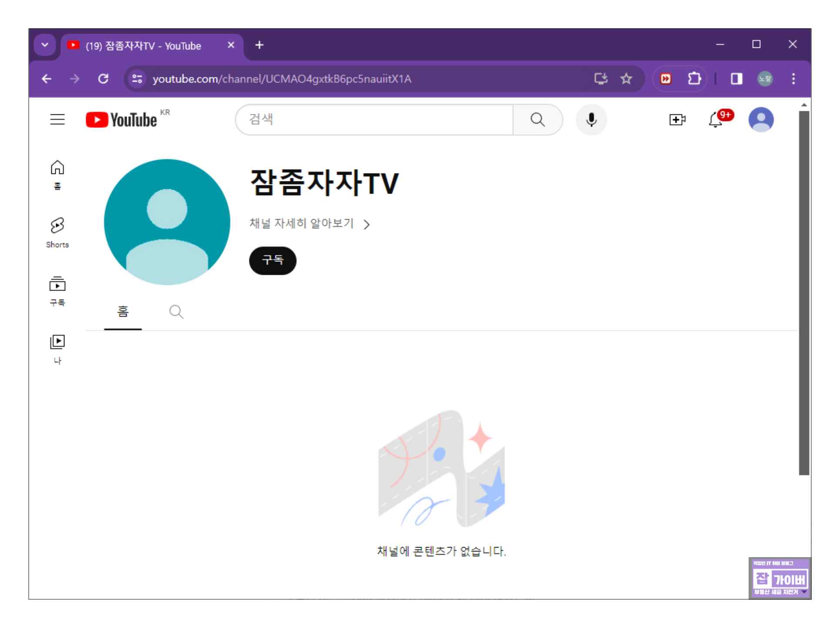Click the channel search magnifier tab

176,312
